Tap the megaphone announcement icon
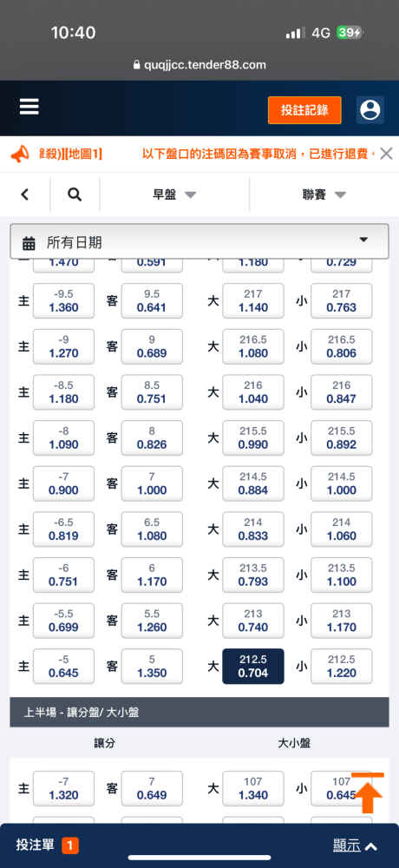The height and width of the screenshot is (868, 399). pyautogui.click(x=20, y=154)
